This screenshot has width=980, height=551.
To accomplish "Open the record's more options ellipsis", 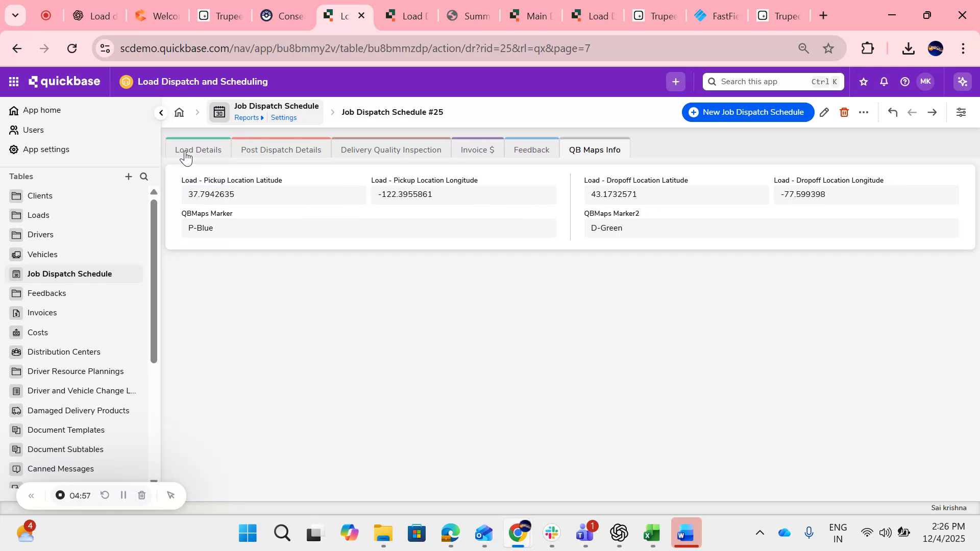I will tap(864, 112).
